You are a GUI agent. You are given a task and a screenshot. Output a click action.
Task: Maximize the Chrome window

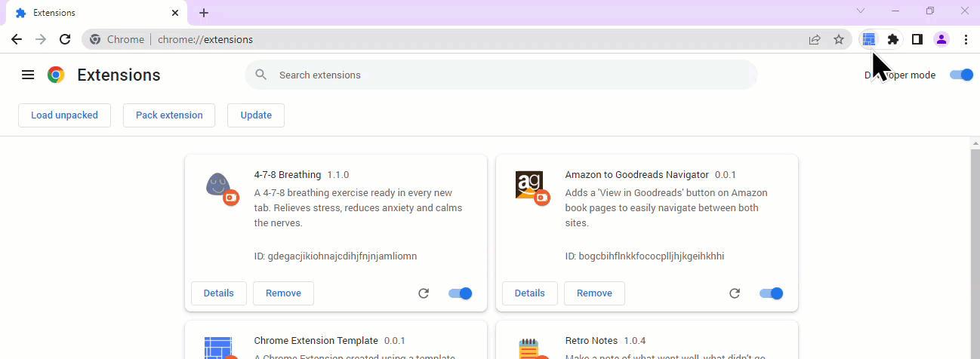[929, 11]
